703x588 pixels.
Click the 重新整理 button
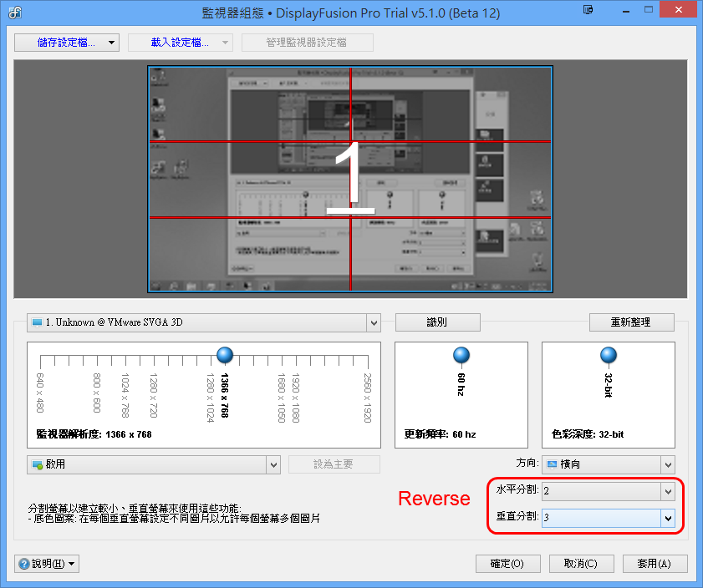(631, 322)
